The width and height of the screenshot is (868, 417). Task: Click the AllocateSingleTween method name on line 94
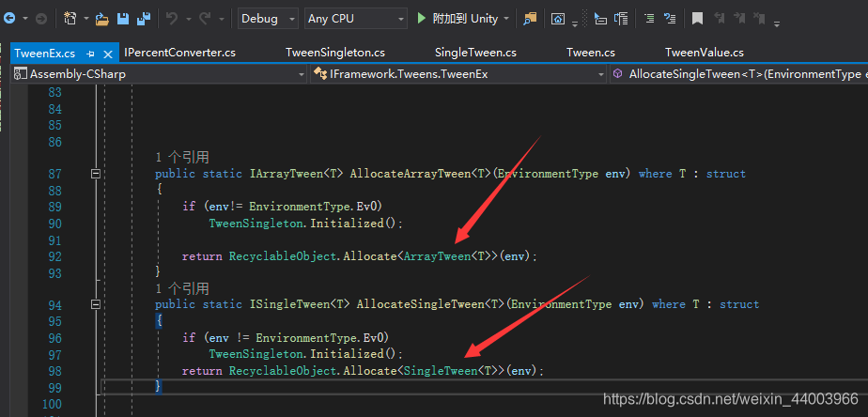click(421, 304)
